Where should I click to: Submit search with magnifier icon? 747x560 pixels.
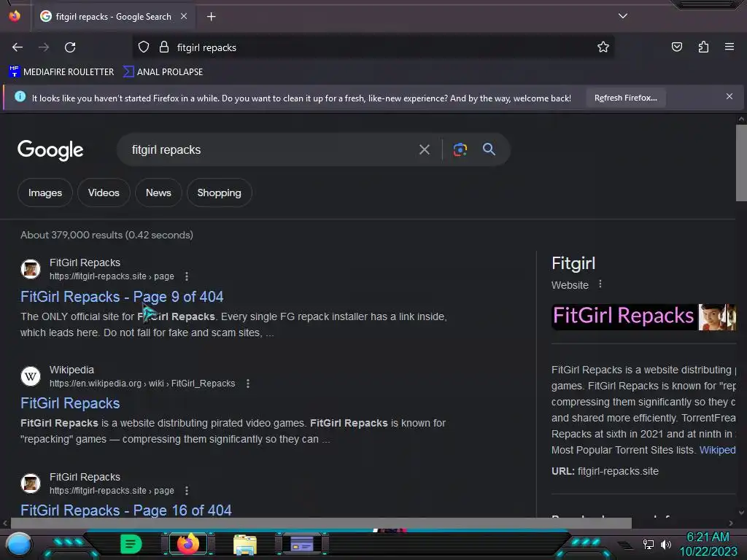click(489, 149)
